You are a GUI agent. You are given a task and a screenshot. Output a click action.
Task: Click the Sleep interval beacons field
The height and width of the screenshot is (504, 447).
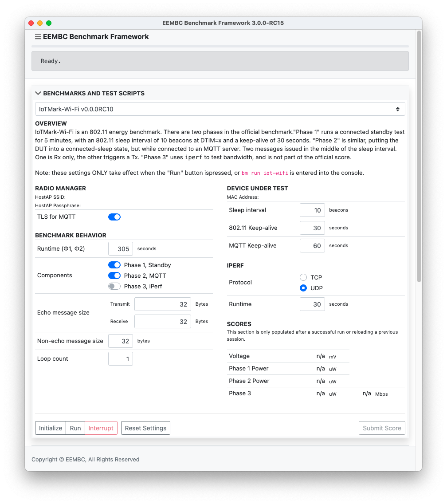[312, 210]
